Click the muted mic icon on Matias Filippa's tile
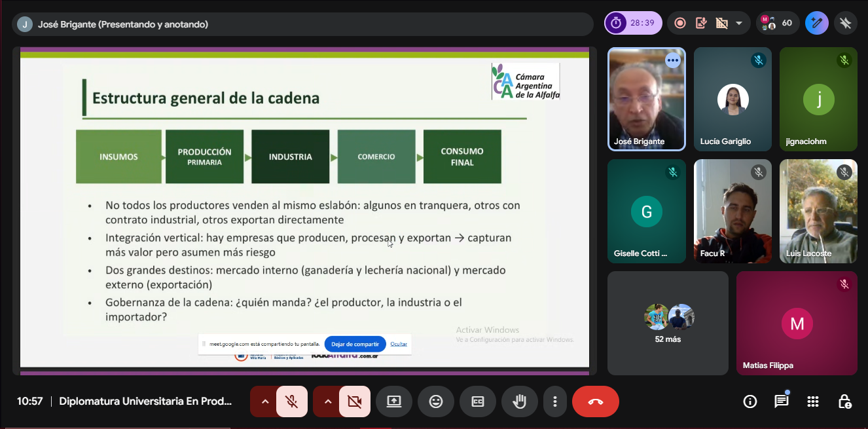This screenshot has width=868, height=429. 844,284
